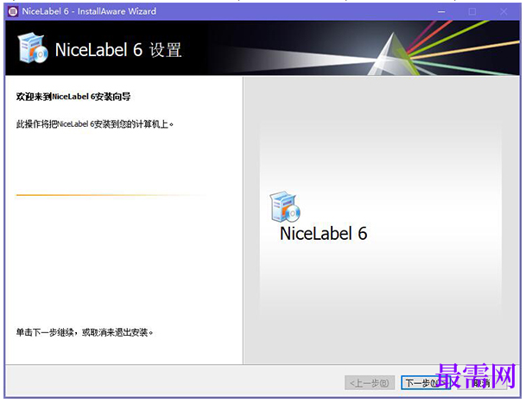The width and height of the screenshot is (532, 403).
Task: Click the NiceLabel 6 logo text in the right panel
Action: pos(323,234)
